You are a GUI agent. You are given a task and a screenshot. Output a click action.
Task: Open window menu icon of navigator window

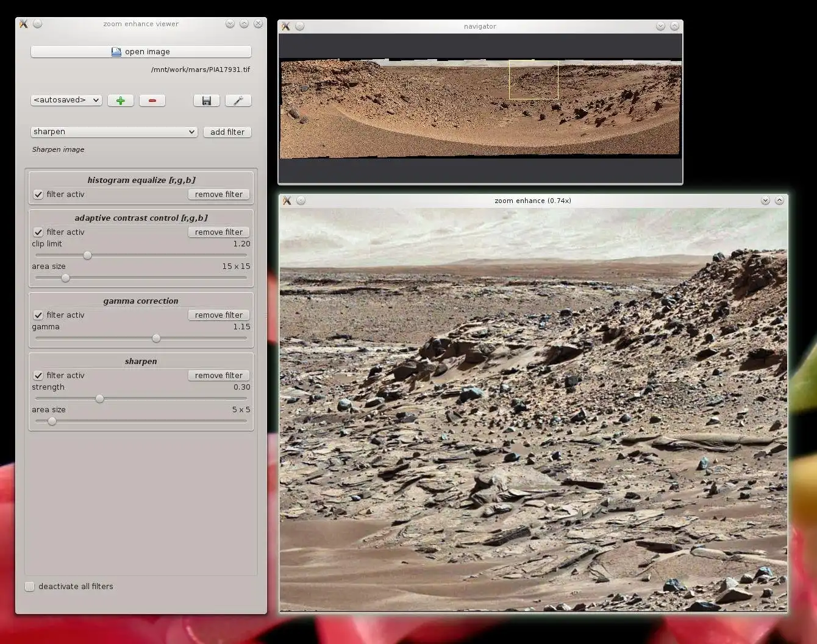(x=286, y=26)
